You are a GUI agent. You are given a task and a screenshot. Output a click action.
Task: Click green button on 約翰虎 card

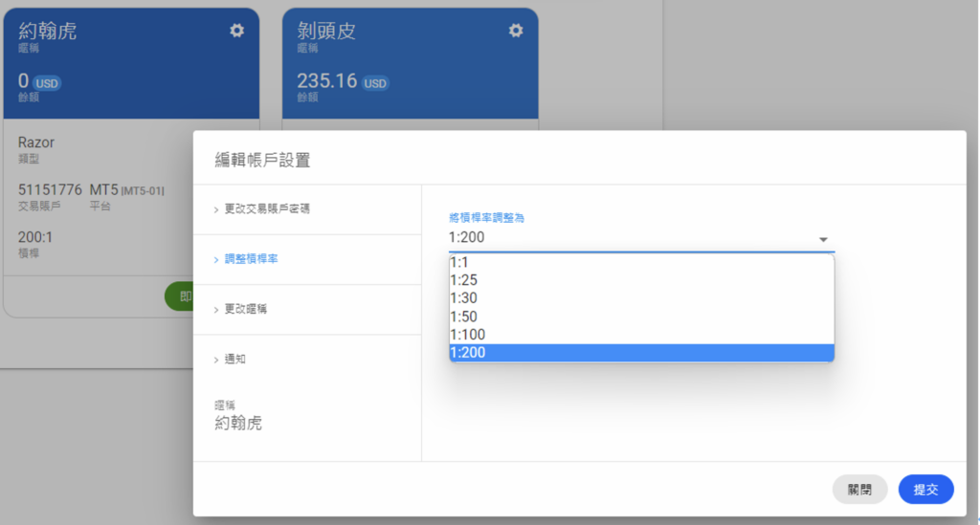[179, 296]
